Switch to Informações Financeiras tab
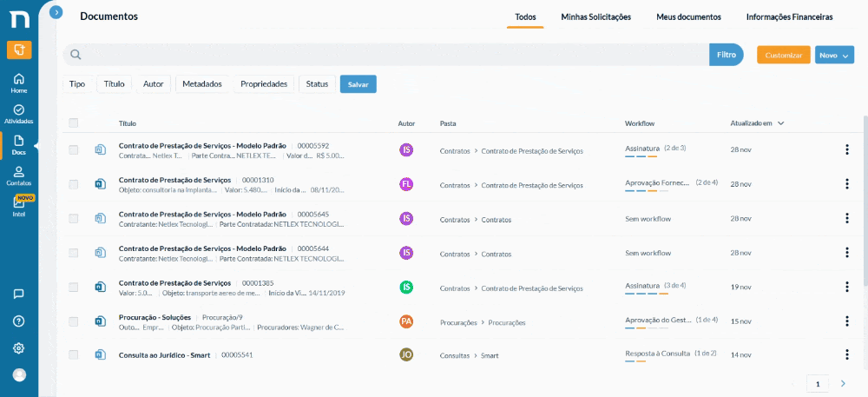868x397 pixels. click(789, 17)
